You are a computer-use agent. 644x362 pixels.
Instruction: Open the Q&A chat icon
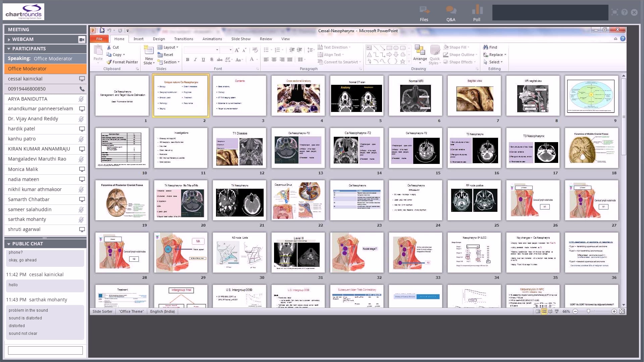[x=451, y=10]
